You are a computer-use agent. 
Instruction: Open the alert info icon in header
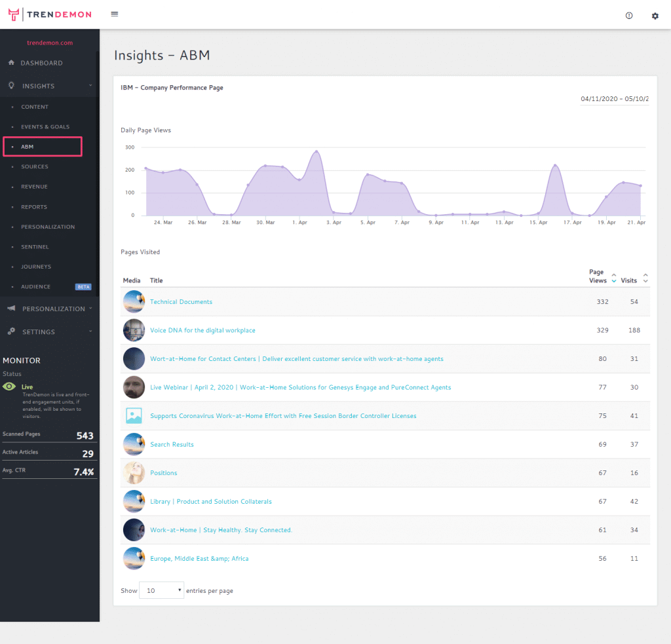(628, 16)
